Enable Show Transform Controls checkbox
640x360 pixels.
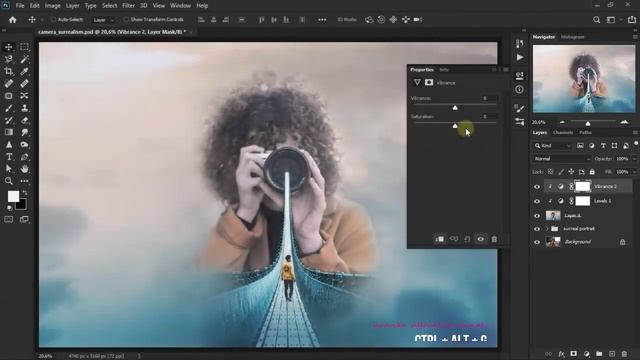126,20
